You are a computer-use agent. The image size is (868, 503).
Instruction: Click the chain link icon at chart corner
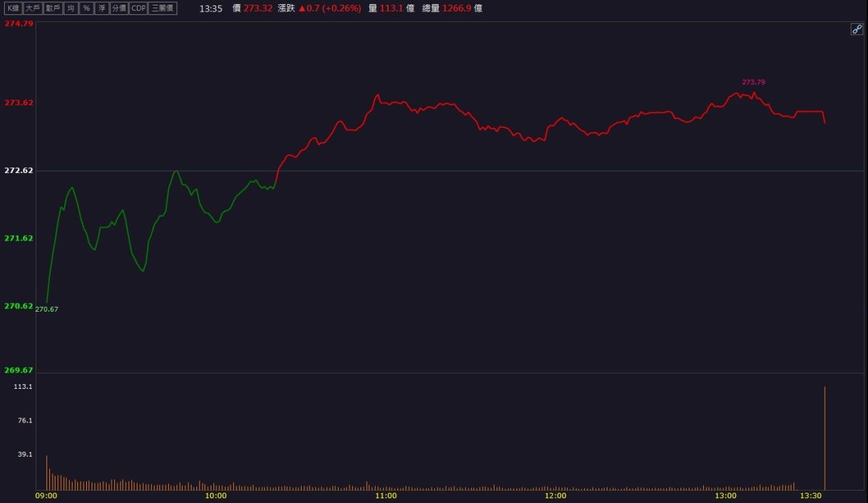pos(856,29)
